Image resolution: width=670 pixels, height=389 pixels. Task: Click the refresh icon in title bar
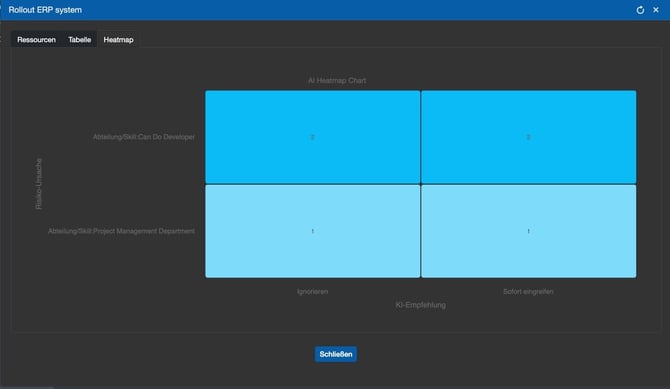pyautogui.click(x=640, y=10)
